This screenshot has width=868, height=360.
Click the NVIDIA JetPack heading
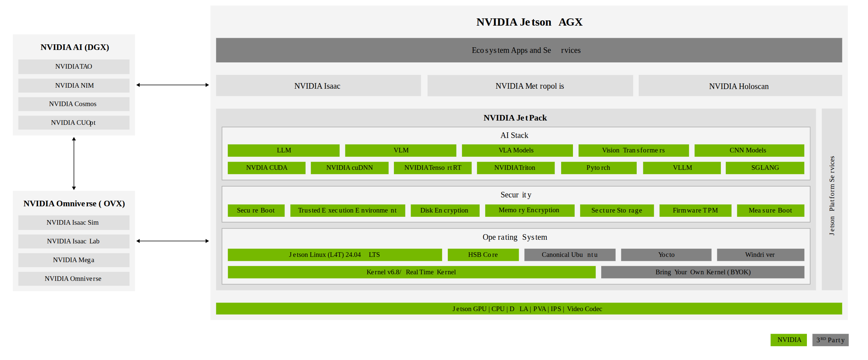tap(515, 118)
